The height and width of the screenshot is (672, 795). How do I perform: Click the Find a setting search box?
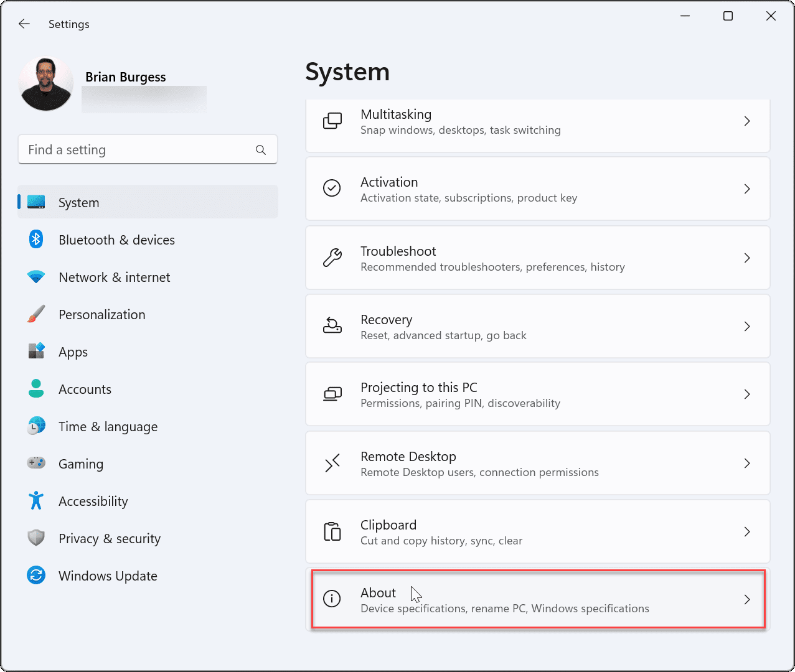tap(148, 149)
